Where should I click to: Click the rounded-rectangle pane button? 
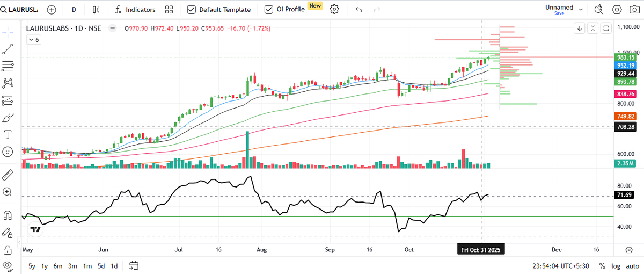[606, 28]
